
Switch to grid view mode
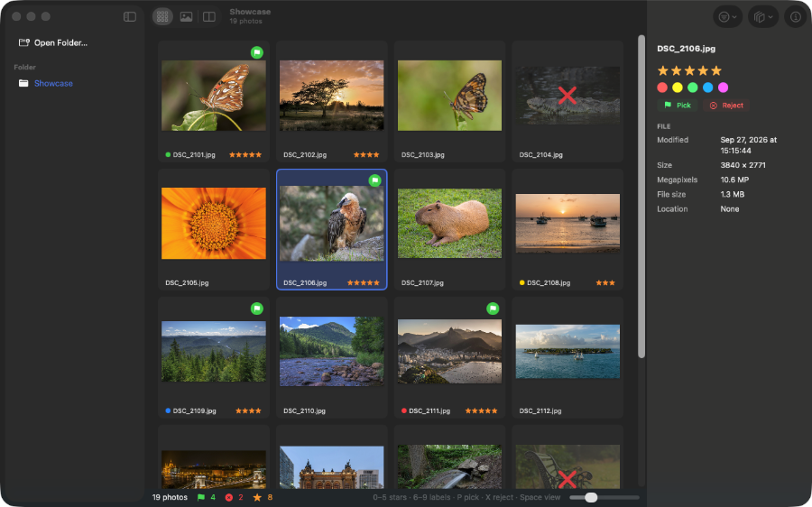pyautogui.click(x=162, y=16)
